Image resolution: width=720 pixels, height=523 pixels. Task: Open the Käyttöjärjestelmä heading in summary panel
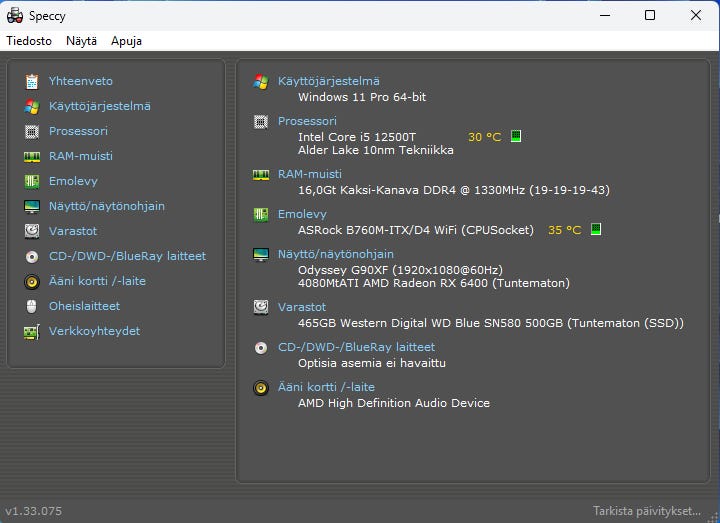pyautogui.click(x=328, y=81)
